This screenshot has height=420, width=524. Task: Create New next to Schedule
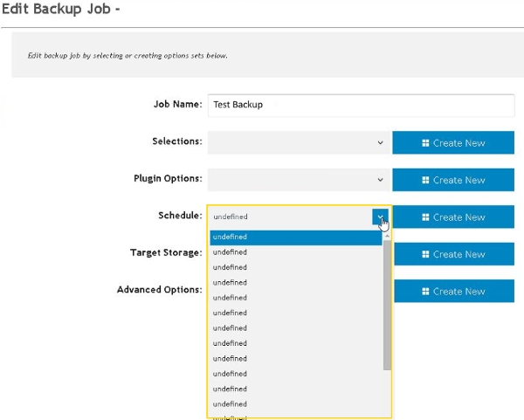[x=453, y=217]
